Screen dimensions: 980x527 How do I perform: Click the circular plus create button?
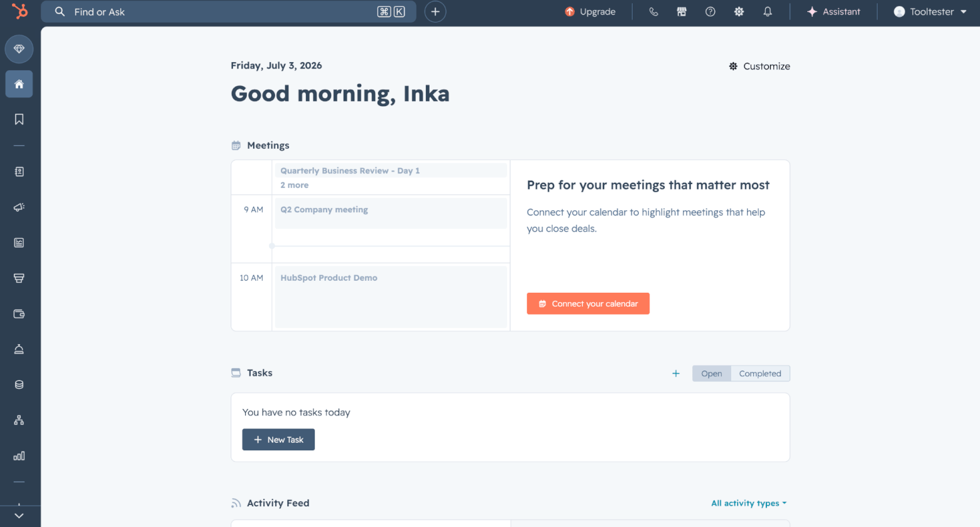(x=435, y=12)
